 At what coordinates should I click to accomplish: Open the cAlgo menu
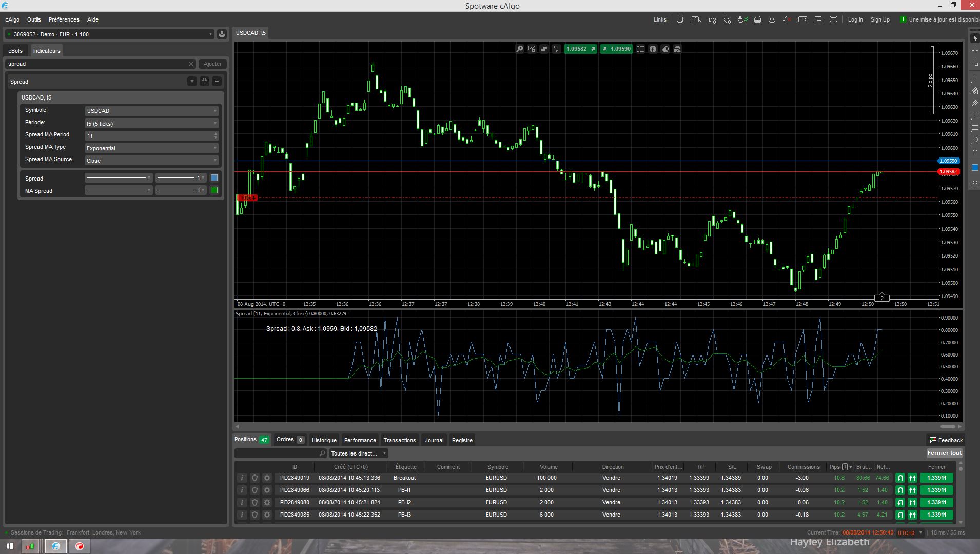(x=12, y=19)
